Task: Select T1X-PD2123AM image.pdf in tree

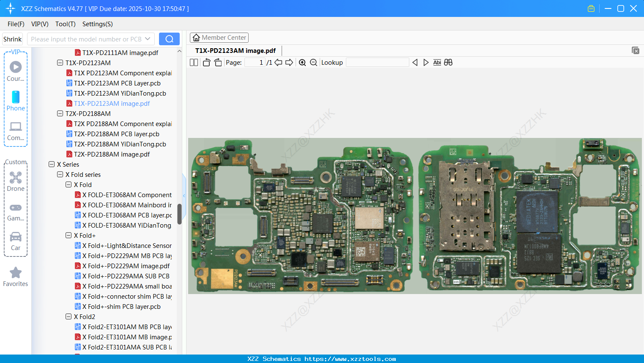Action: click(108, 103)
